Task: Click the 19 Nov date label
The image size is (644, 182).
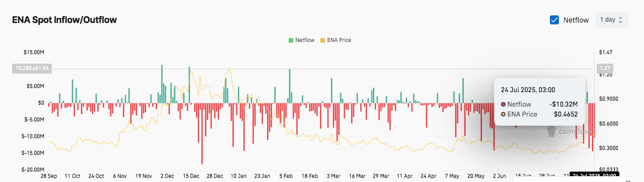Action: click(x=144, y=176)
